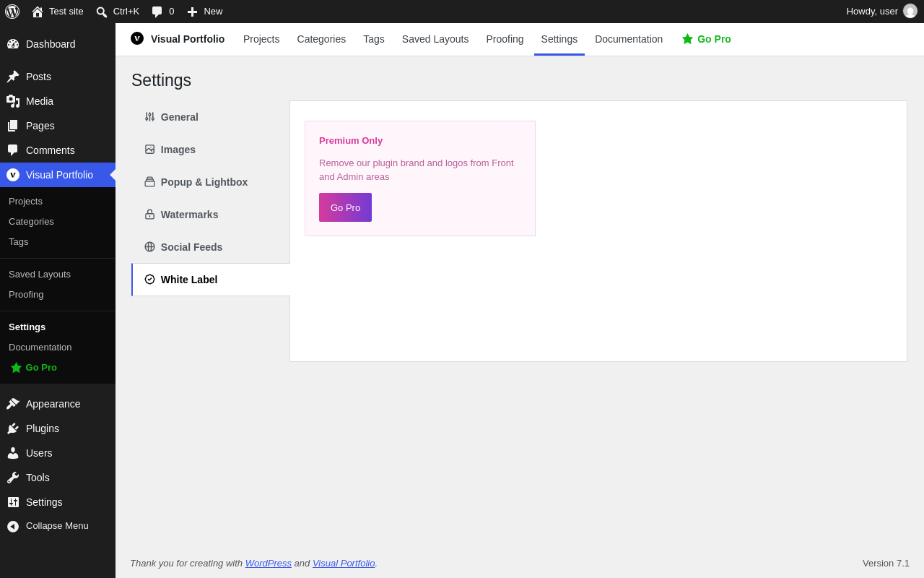Click the green star Go Pro icon in header

[687, 39]
